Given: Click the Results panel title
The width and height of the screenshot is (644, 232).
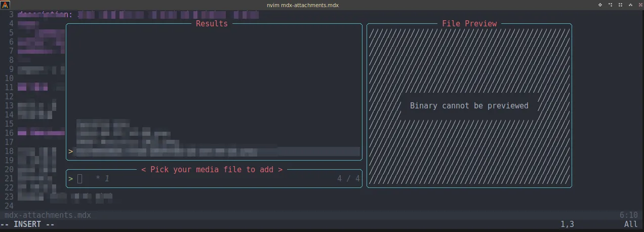Looking at the screenshot, I should 212,23.
